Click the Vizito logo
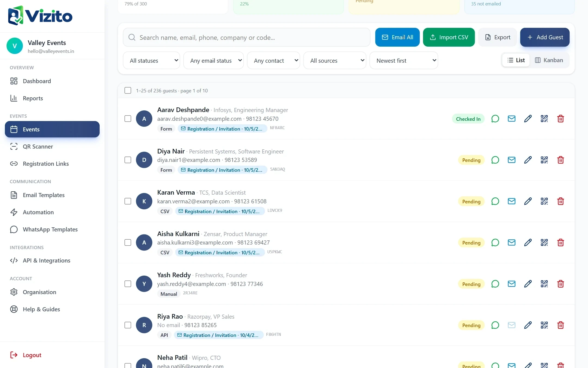Screen dimensions: 588x368 pos(40,16)
